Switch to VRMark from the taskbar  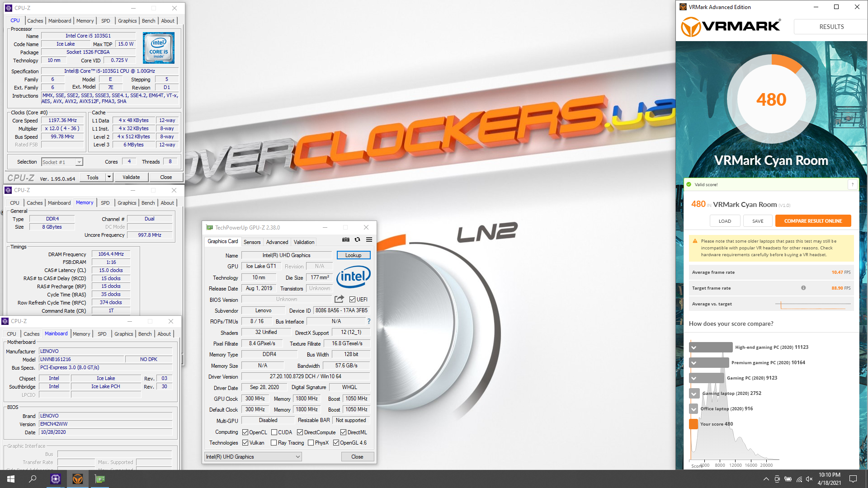(78, 479)
